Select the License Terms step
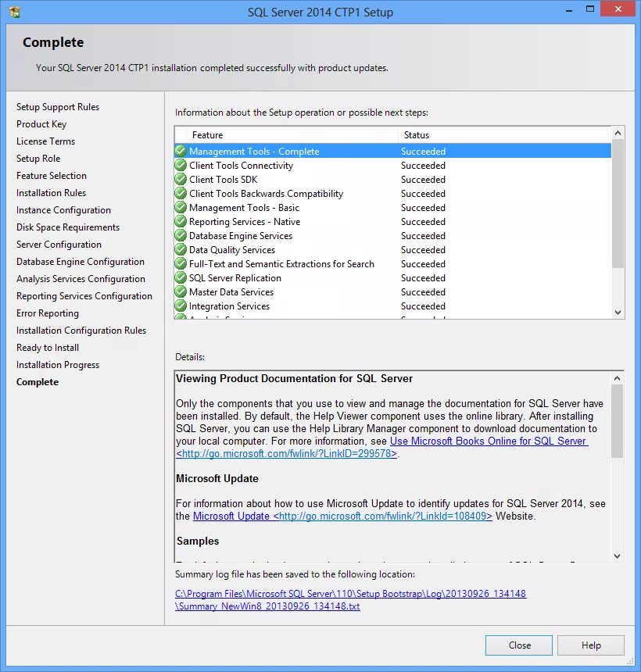This screenshot has width=641, height=672. (45, 141)
